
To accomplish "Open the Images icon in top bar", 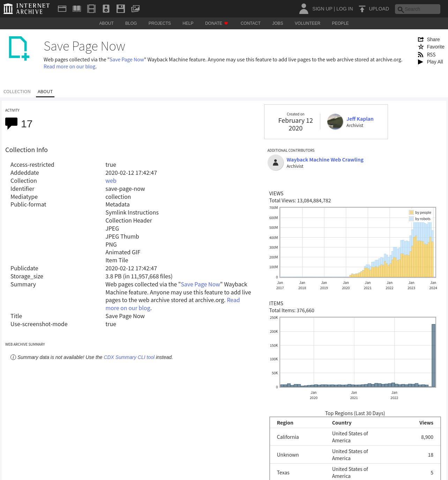I will (135, 9).
